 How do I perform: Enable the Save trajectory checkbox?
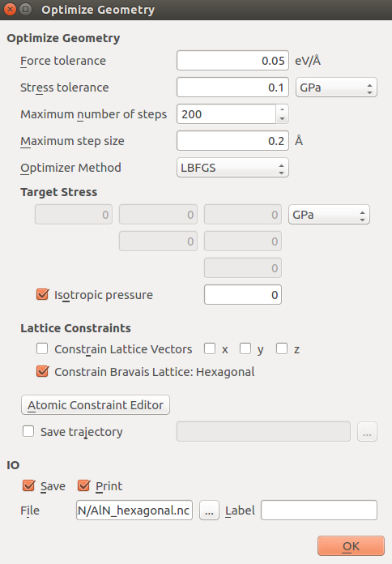[28, 431]
